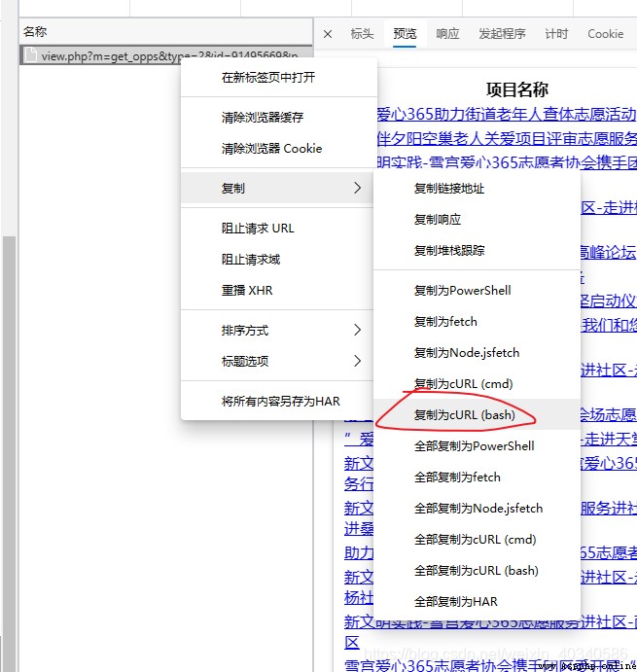The image size is (637, 672).
Task: Select 全部复制为cURL (bash)
Action: point(476,571)
